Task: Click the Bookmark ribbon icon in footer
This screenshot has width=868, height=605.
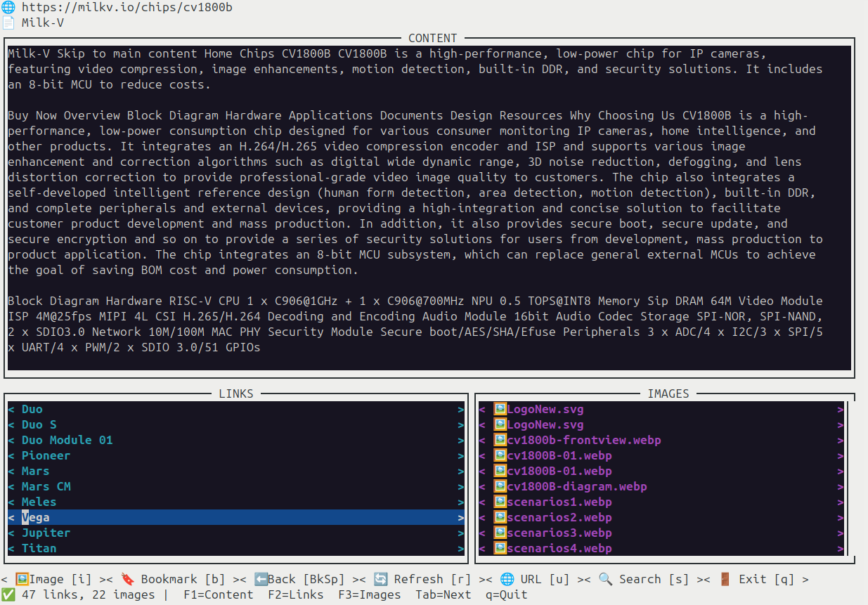Action: coord(127,580)
